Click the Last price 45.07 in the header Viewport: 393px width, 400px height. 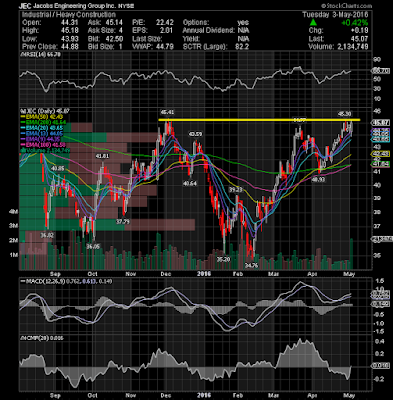[360, 38]
